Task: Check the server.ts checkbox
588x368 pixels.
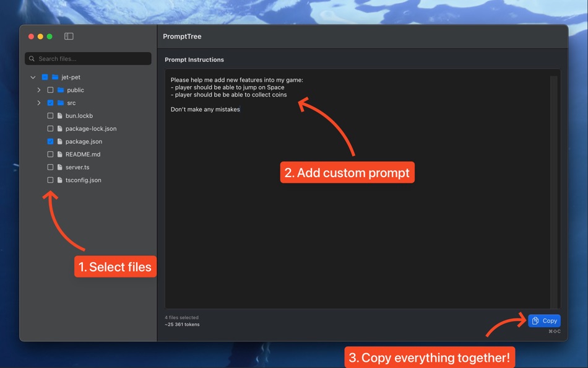Action: [x=50, y=167]
